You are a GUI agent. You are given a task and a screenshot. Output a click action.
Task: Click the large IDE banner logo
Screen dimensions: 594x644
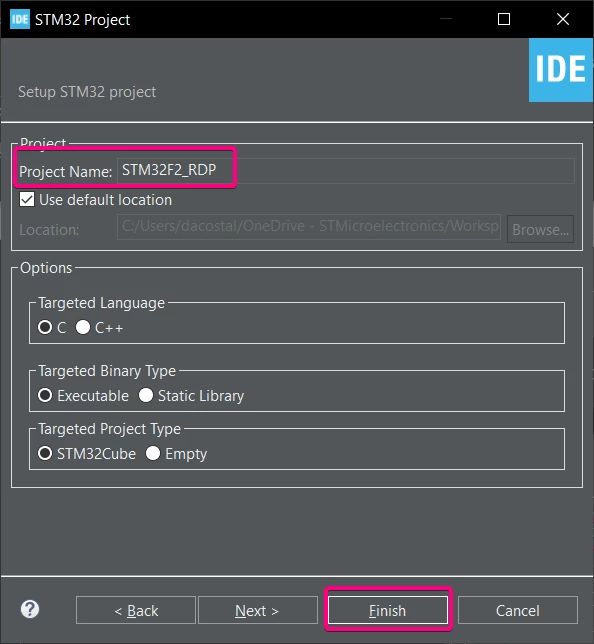point(560,70)
